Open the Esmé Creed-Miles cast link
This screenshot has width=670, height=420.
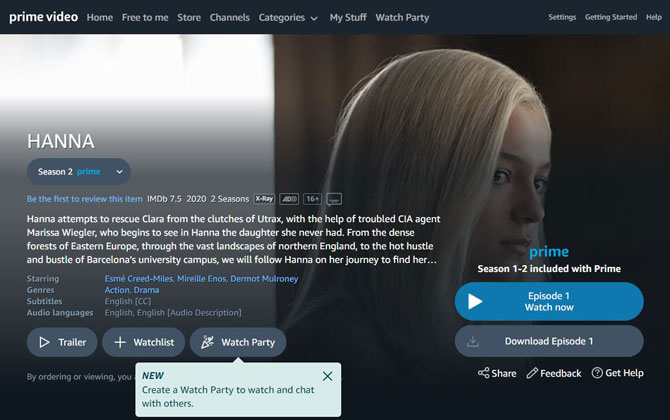click(139, 279)
